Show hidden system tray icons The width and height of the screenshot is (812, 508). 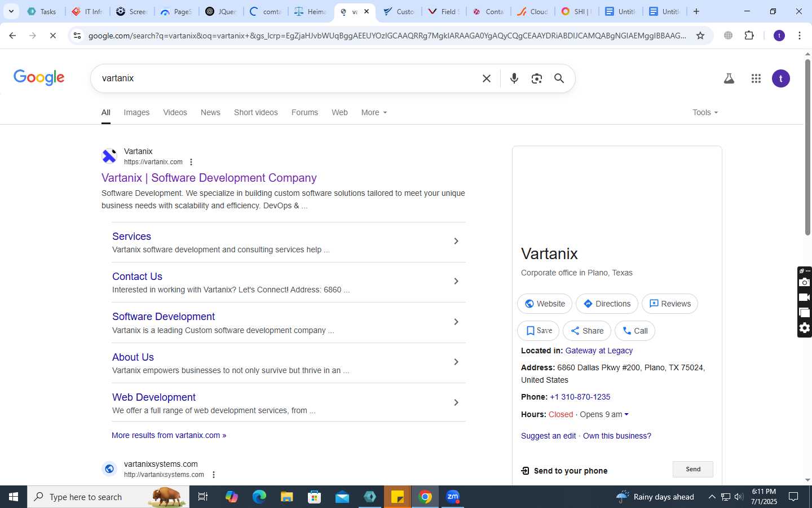(712, 497)
